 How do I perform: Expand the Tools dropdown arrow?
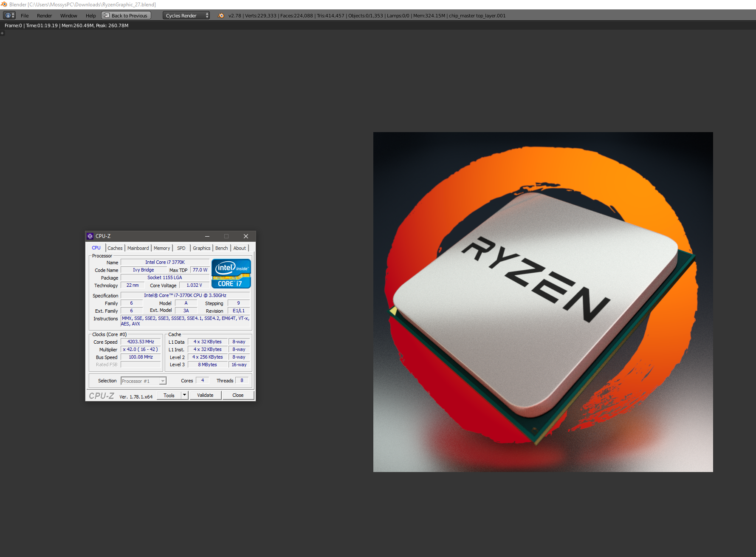pyautogui.click(x=185, y=396)
